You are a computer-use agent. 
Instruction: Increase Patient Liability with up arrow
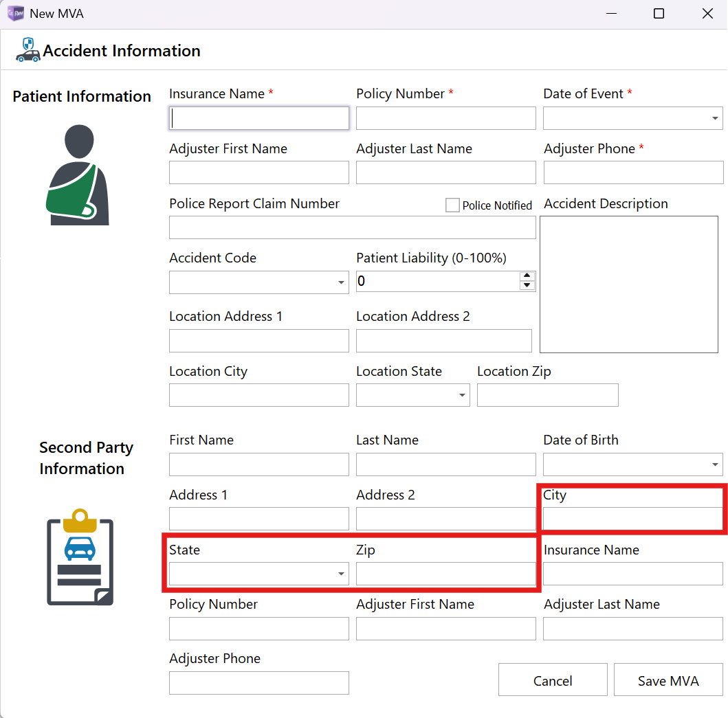(x=527, y=276)
